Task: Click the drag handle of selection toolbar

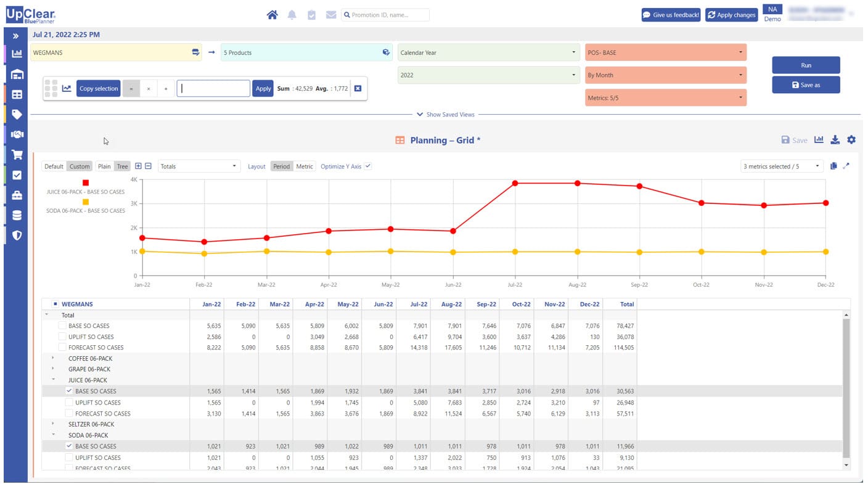Action: click(51, 88)
